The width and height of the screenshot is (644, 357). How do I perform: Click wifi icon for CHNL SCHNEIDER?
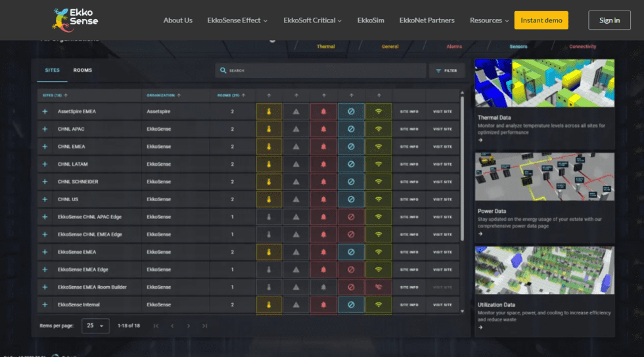pyautogui.click(x=379, y=181)
